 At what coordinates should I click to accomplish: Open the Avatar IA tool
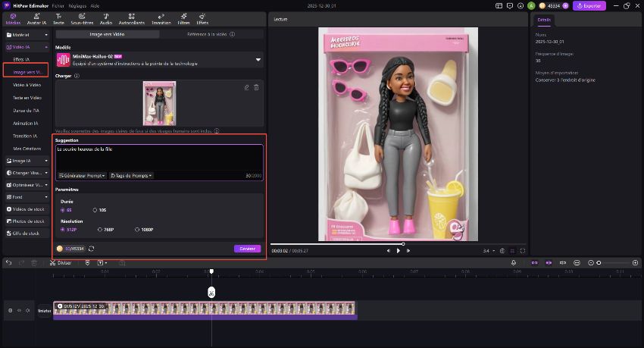click(x=35, y=18)
